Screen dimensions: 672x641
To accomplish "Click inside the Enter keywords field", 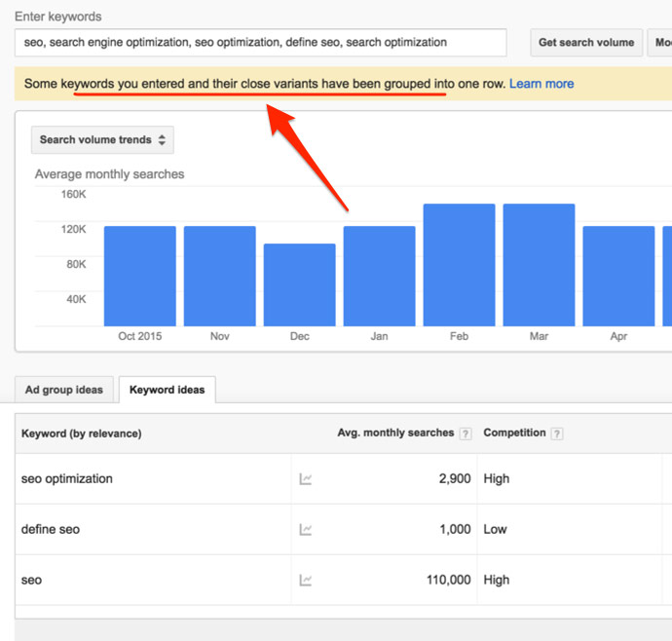I will point(260,43).
